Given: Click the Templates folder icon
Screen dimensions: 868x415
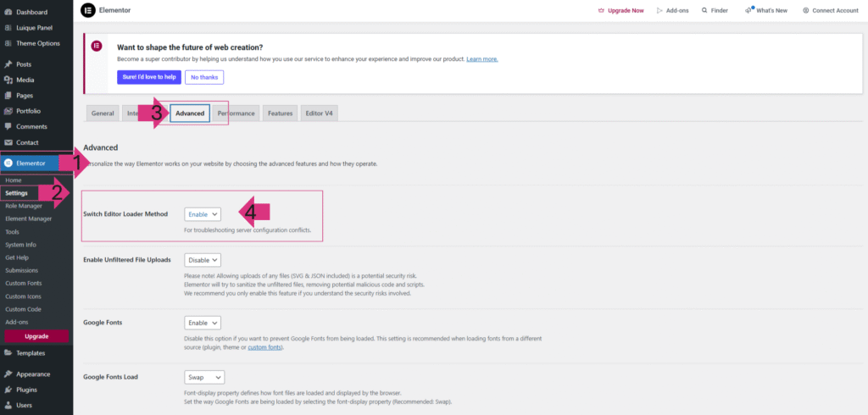Looking at the screenshot, I should coord(8,353).
